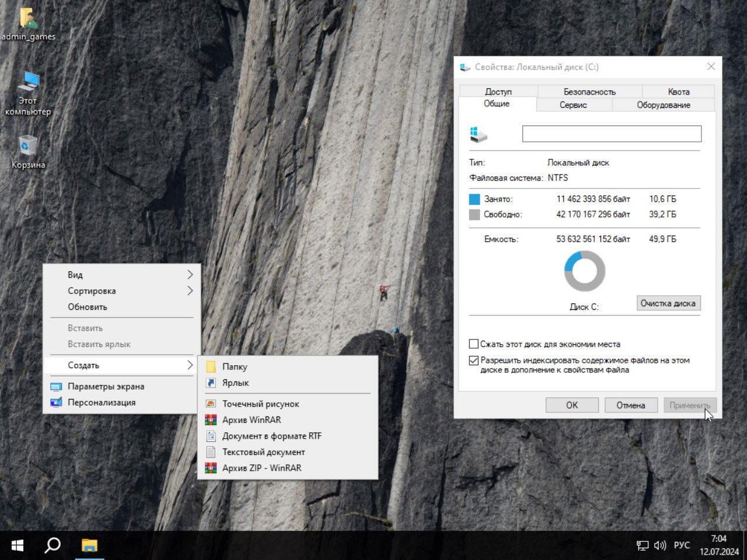Screen dimensions: 747x560
Task: Open the Windows Start menu
Action: pos(18,545)
